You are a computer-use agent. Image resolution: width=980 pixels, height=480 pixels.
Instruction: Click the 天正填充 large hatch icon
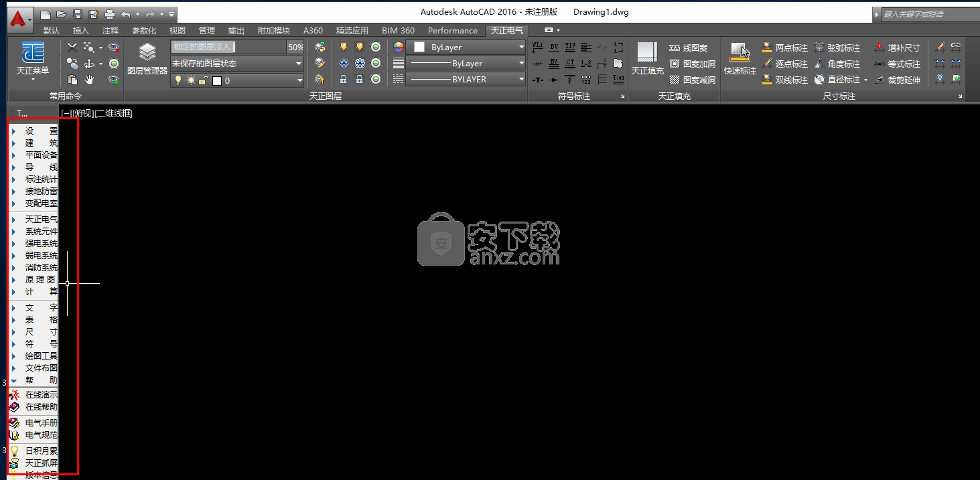click(x=647, y=59)
